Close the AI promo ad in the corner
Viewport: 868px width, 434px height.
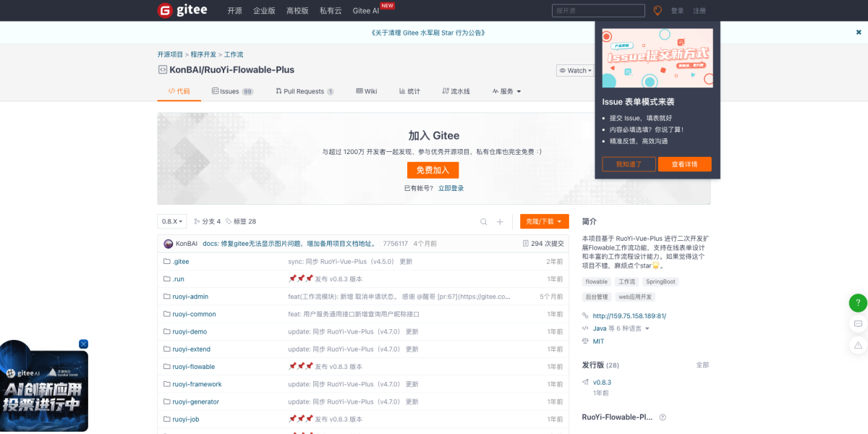click(83, 344)
